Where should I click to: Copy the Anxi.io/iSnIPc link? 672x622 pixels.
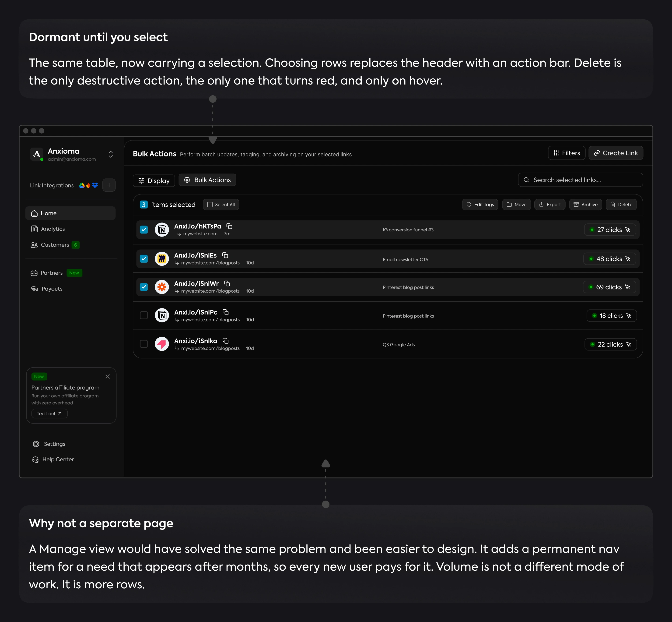click(226, 312)
